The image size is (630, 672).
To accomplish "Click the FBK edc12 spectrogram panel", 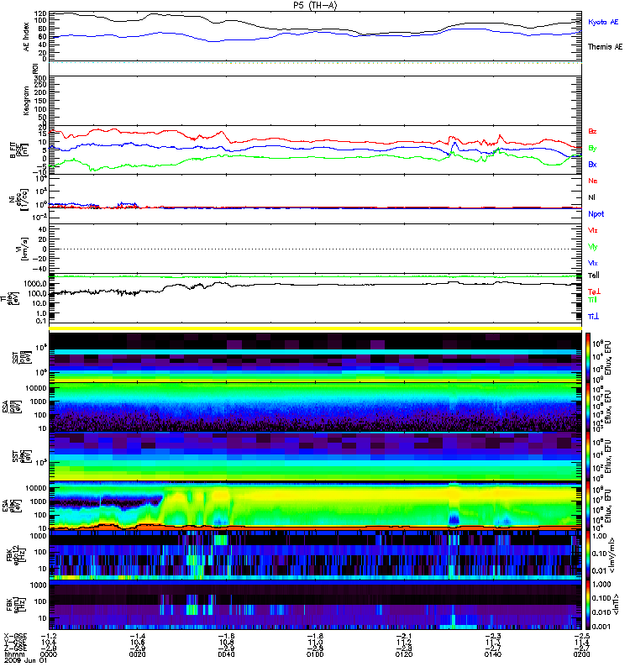I will click(x=316, y=555).
